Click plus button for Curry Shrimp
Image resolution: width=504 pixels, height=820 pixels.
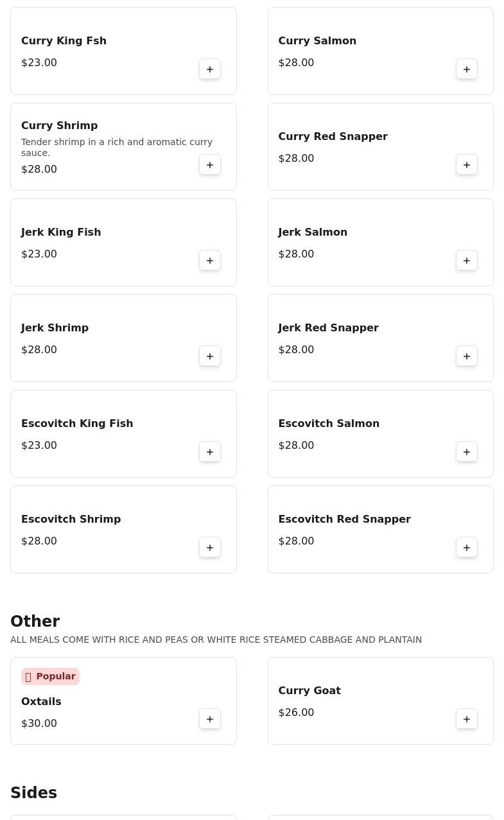[x=210, y=165]
